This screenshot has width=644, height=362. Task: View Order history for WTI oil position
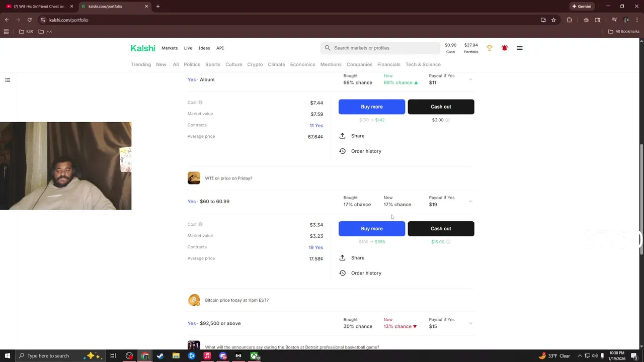pyautogui.click(x=360, y=273)
